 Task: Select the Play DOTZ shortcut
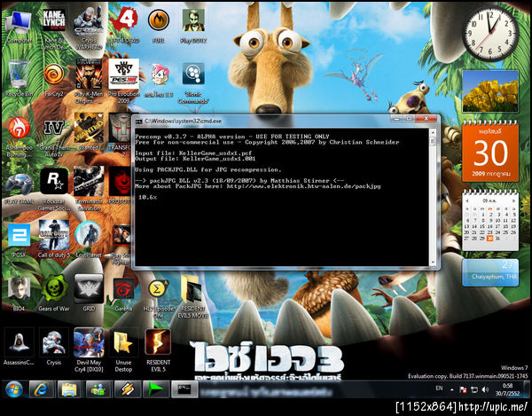click(x=193, y=27)
